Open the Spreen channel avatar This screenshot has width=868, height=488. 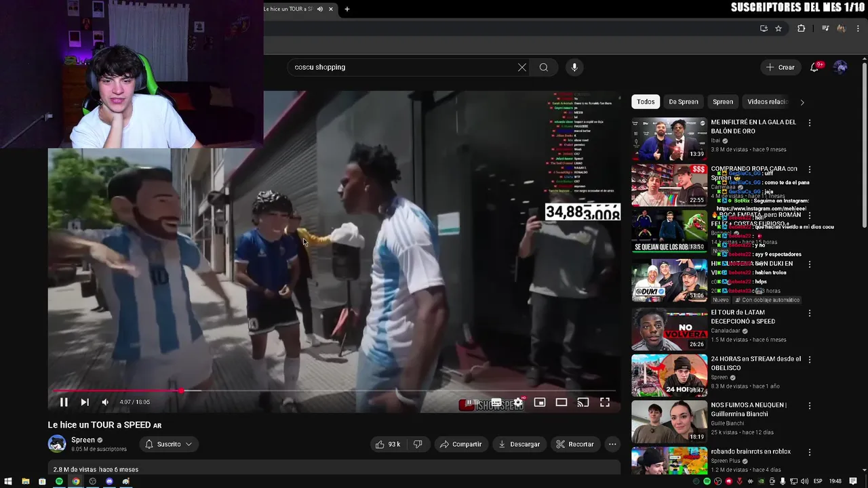coord(57,444)
